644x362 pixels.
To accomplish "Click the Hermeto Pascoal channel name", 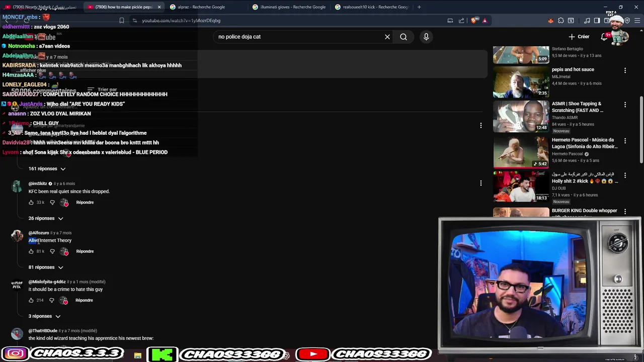I will coord(567,154).
